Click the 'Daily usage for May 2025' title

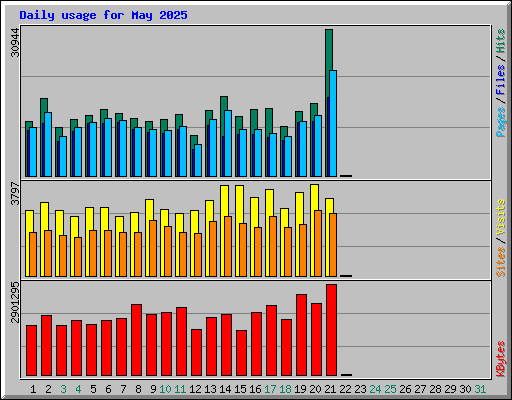tap(103, 15)
